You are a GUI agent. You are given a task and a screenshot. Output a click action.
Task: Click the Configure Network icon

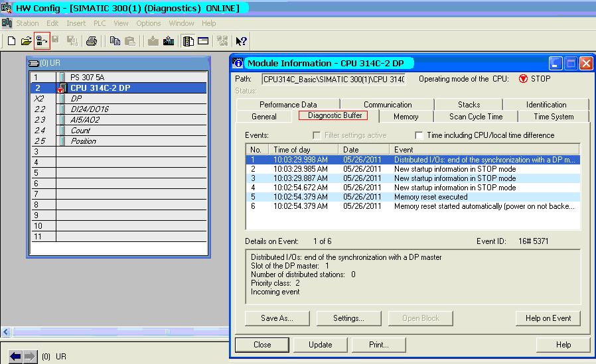click(x=222, y=41)
